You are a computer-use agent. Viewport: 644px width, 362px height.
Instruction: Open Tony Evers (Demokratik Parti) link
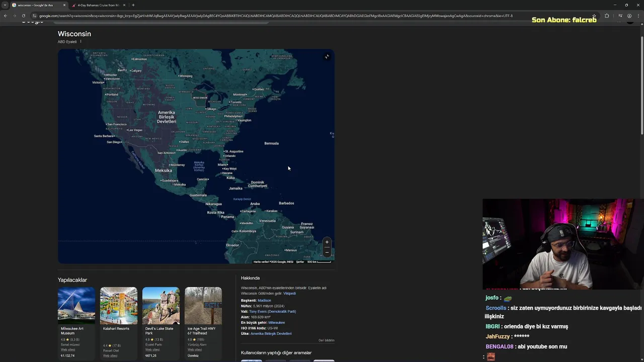[272, 311]
